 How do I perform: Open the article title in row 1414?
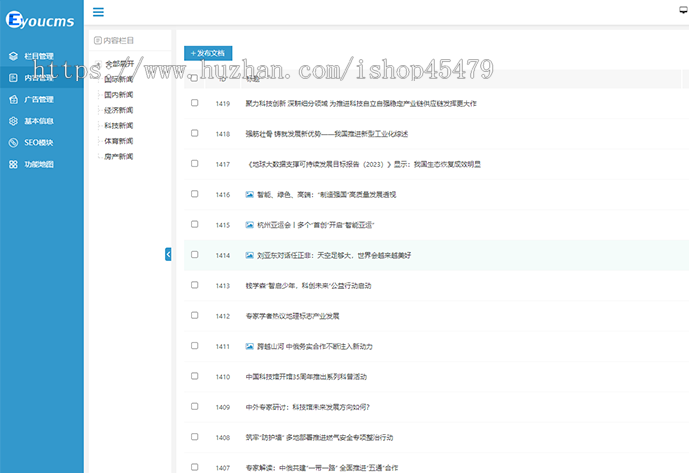(x=334, y=255)
